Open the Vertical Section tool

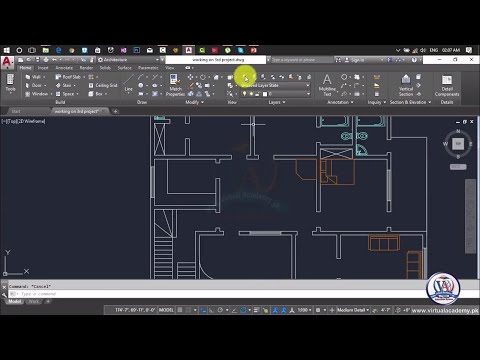click(406, 85)
